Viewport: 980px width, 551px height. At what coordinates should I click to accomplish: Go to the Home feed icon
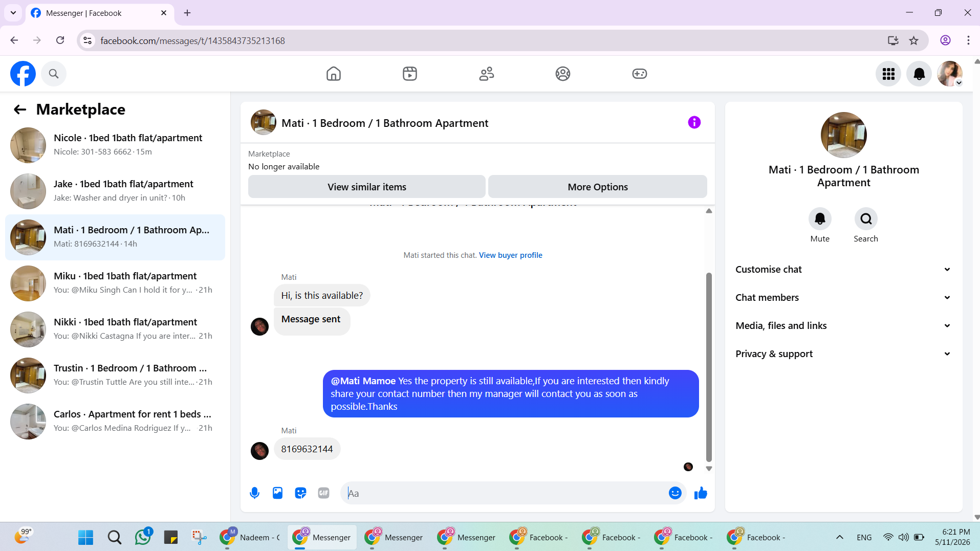tap(333, 74)
